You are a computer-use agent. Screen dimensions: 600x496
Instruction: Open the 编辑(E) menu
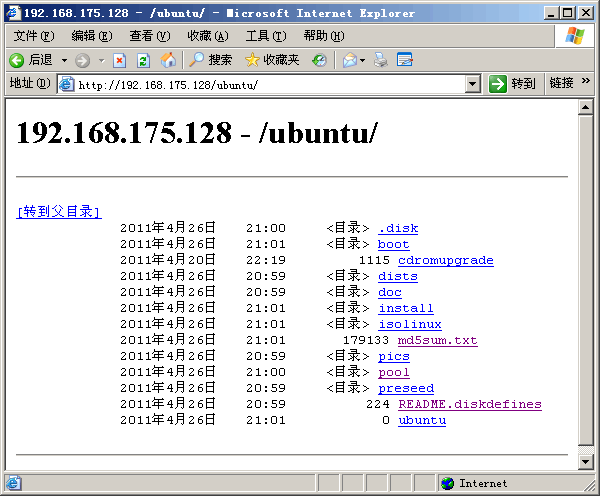[x=92, y=36]
